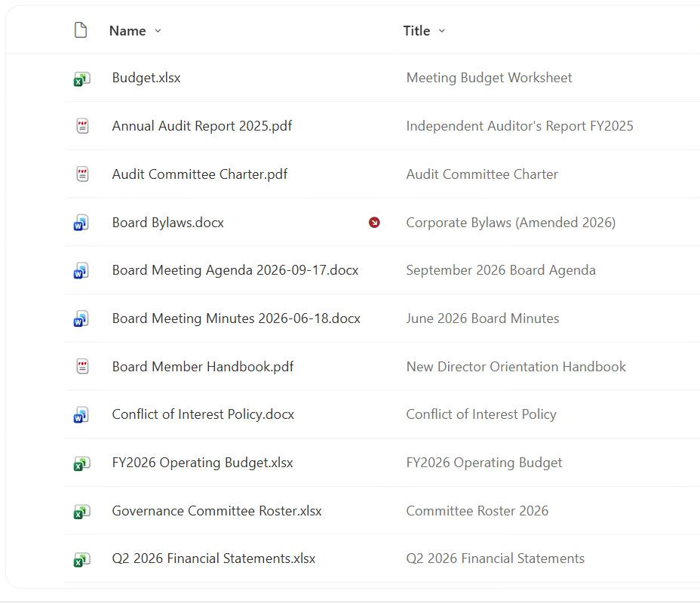Click PDF icon for Audit Committee Charter
This screenshot has width=700, height=603.
point(82,174)
